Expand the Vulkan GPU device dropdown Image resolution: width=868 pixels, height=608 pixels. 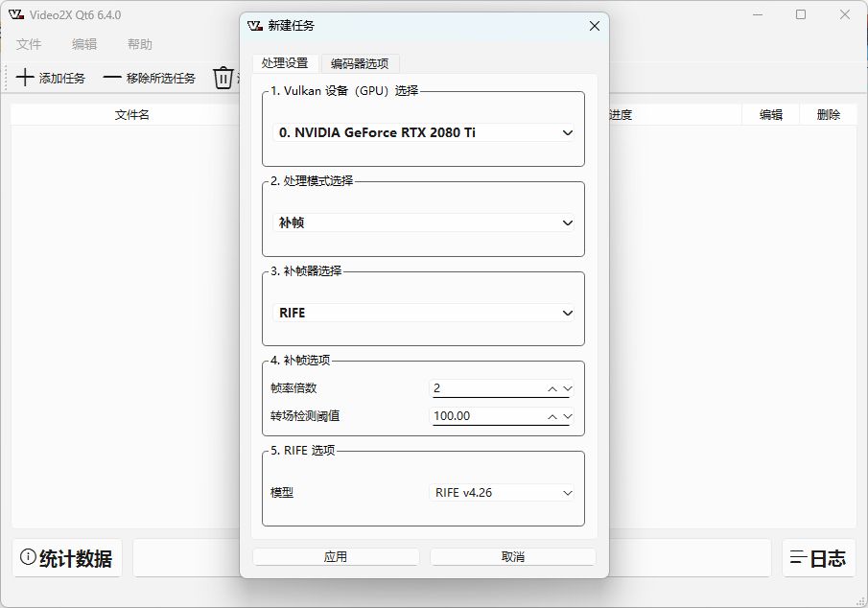tap(423, 133)
